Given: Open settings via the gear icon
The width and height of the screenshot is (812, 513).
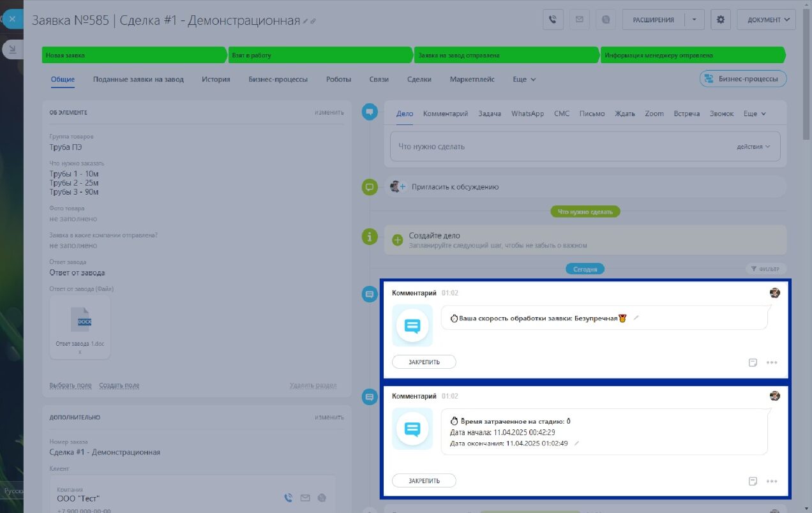Looking at the screenshot, I should pyautogui.click(x=721, y=19).
